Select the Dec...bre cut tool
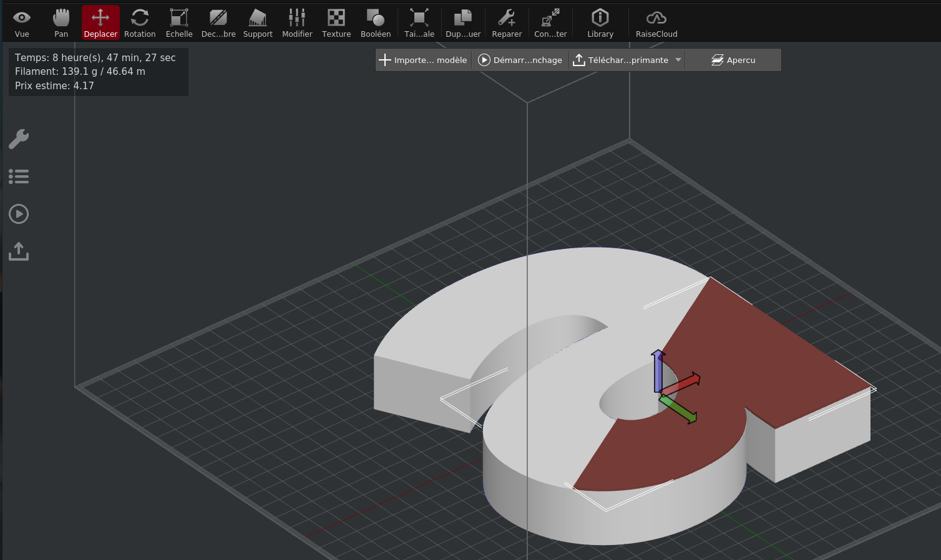The height and width of the screenshot is (560, 941). point(218,23)
